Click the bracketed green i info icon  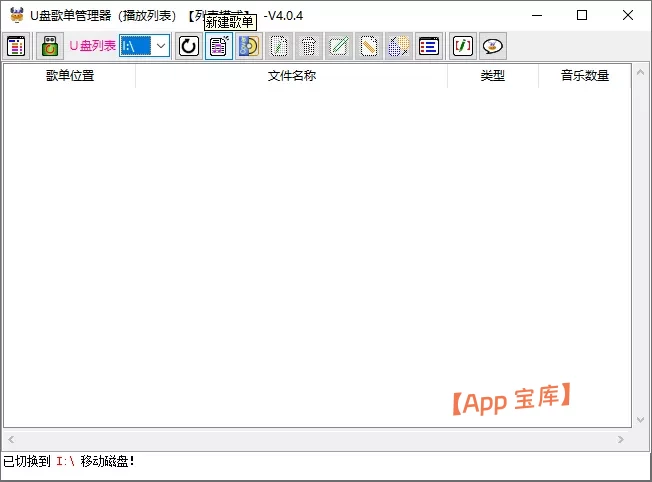(462, 46)
